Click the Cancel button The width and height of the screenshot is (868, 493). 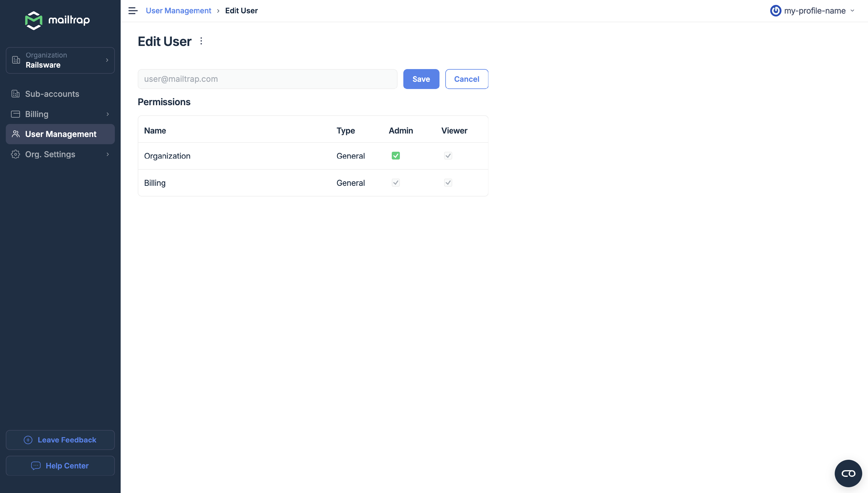coord(466,79)
